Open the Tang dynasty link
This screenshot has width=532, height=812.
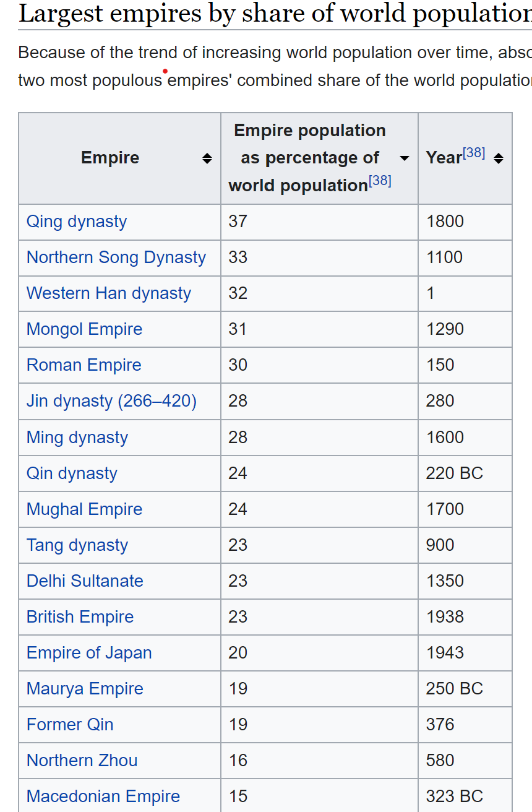[x=77, y=545]
